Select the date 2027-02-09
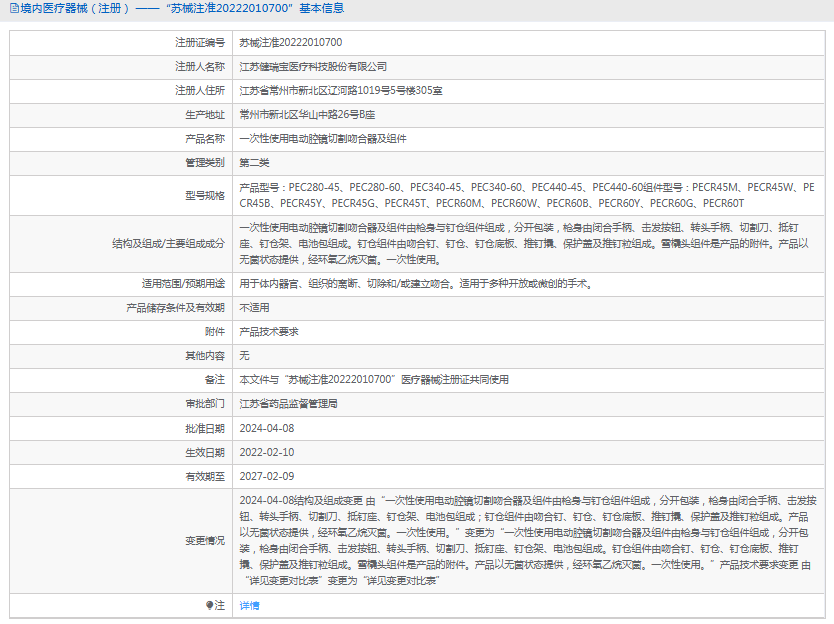The image size is (834, 624). 266,476
